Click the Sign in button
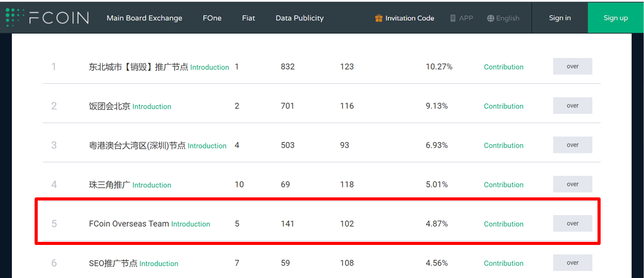 pyautogui.click(x=560, y=18)
